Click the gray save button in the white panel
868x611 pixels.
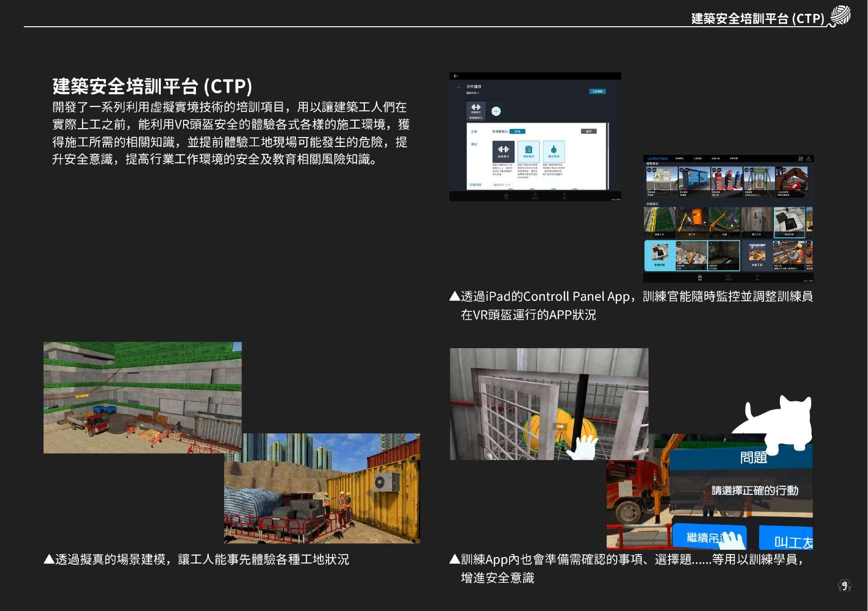pos(588,131)
